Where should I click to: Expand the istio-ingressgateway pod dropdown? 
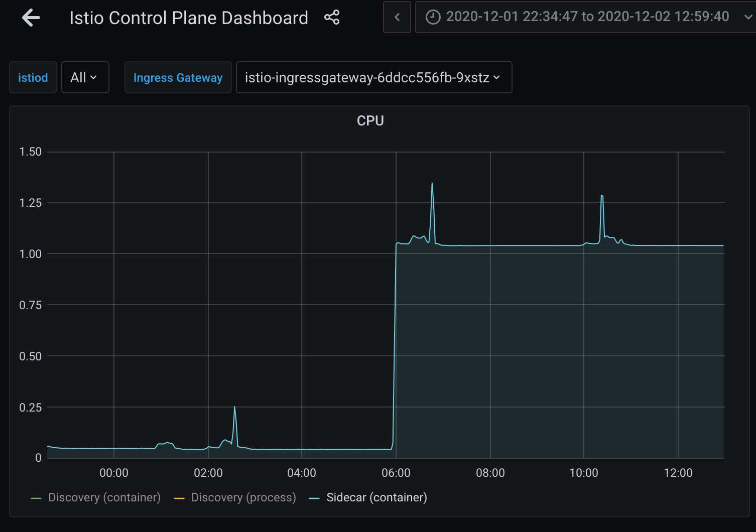pyautogui.click(x=496, y=78)
